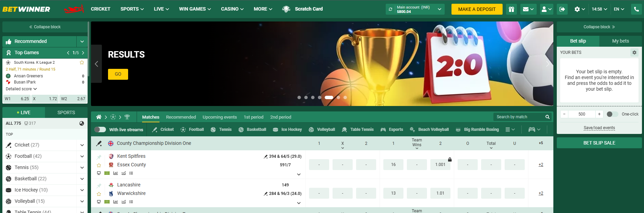Click the BetWinner logo
This screenshot has width=644, height=213.
click(x=26, y=9)
